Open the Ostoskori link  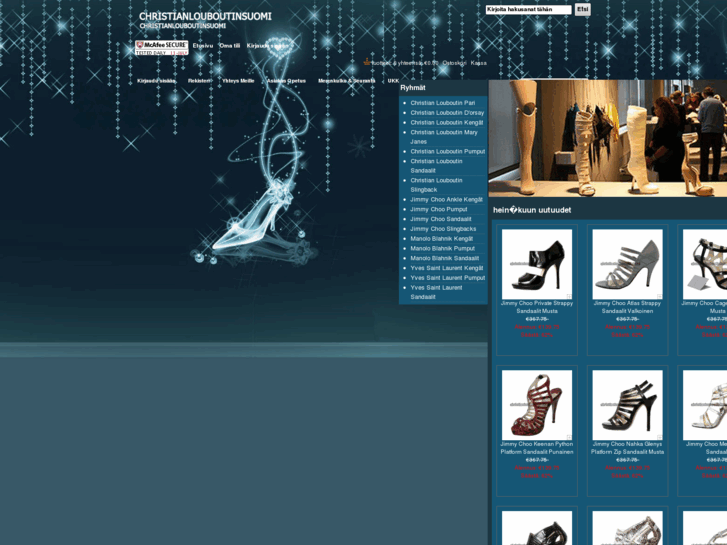454,63
